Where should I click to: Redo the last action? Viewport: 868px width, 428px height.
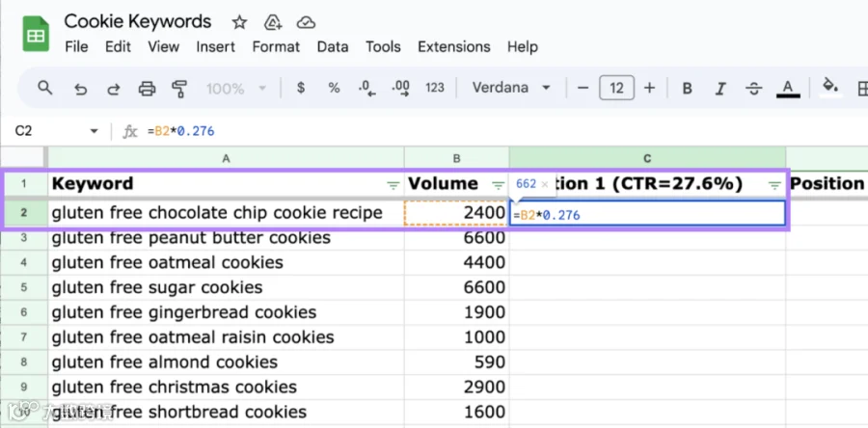point(114,89)
